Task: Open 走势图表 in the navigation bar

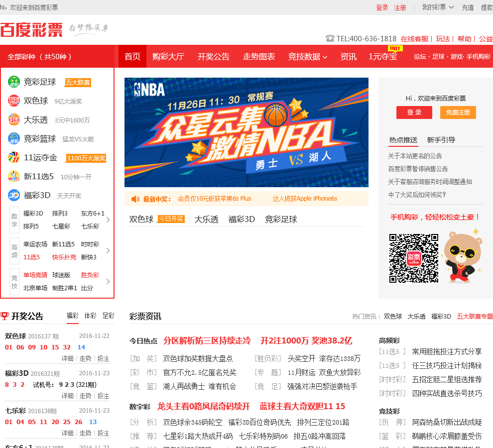Action: tap(259, 57)
